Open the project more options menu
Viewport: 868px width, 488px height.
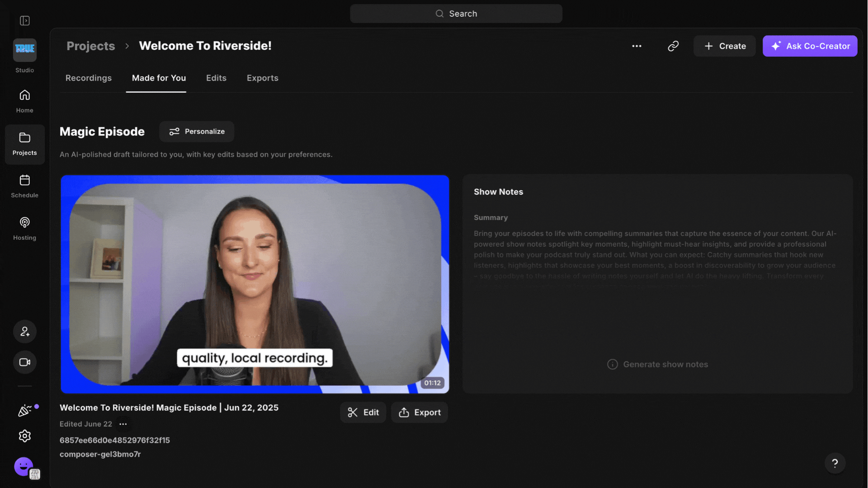pos(637,46)
